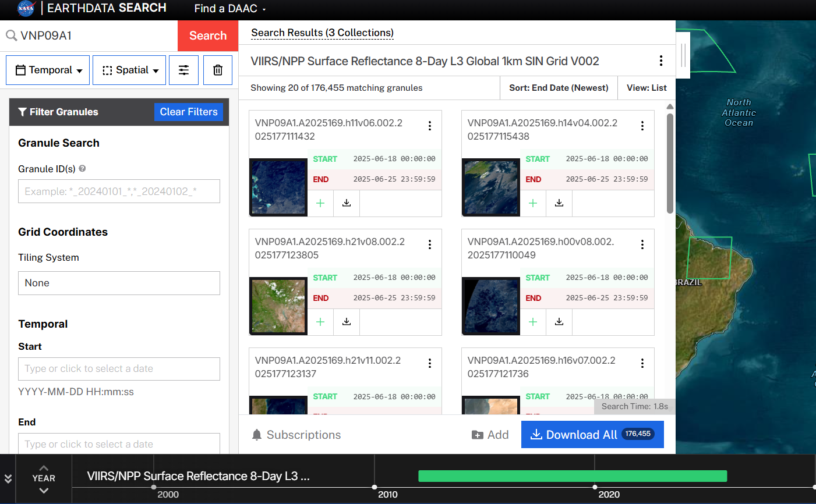This screenshot has width=816, height=504.
Task: Click the VNP09A1.A2025169.h14v04 granule title
Action: click(x=542, y=130)
